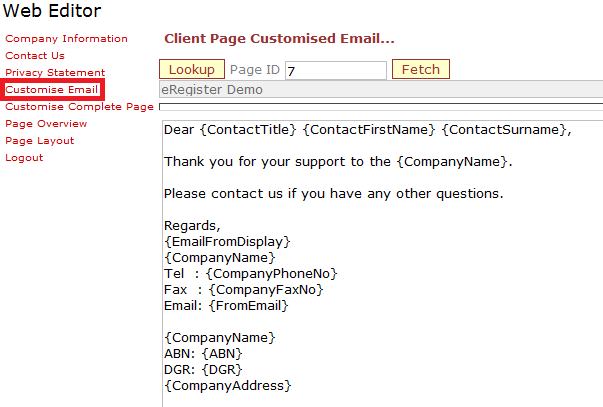Click the {CompanyAddress} placeholder line
The height and width of the screenshot is (407, 603).
click(227, 385)
